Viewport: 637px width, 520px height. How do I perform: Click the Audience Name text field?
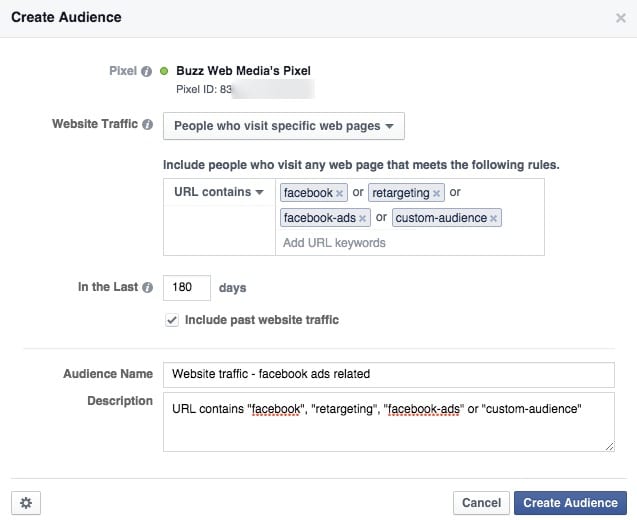(x=389, y=375)
